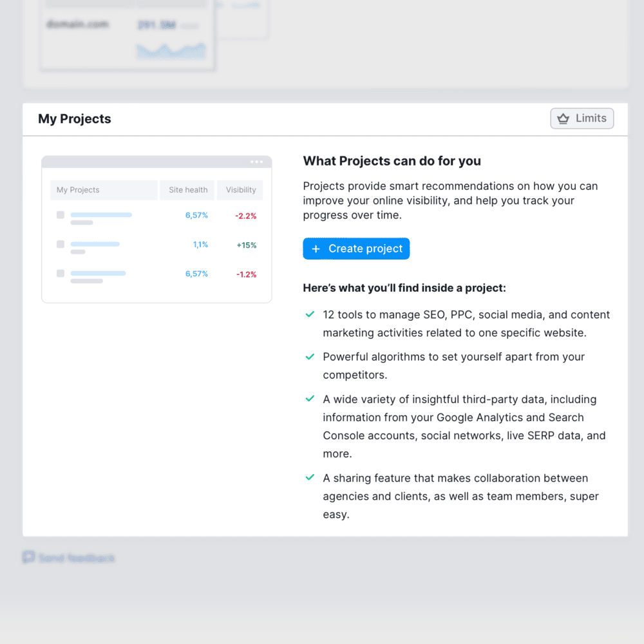Switch to the Site health tab
The image size is (644, 644).
pos(187,190)
